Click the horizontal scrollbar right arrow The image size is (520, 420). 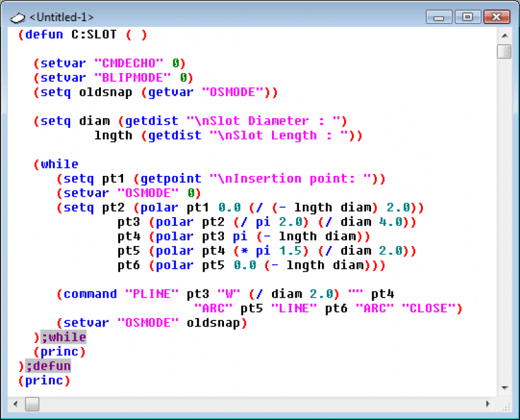pyautogui.click(x=488, y=404)
